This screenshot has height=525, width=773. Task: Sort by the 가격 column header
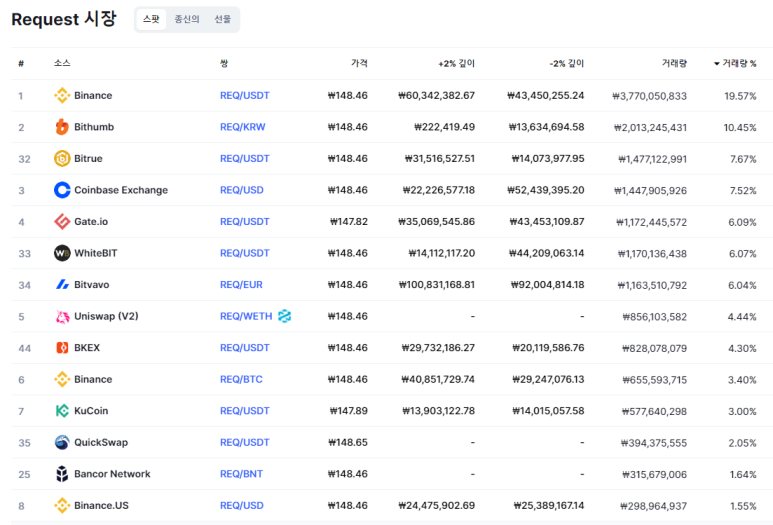click(359, 63)
